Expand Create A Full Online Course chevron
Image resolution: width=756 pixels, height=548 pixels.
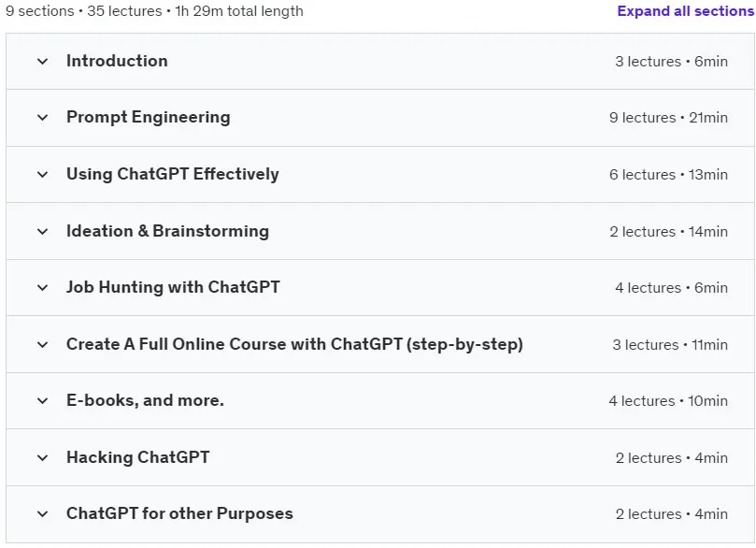tap(42, 344)
